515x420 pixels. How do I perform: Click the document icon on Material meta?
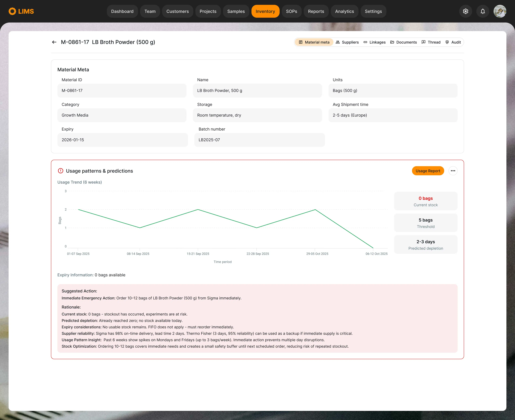click(x=300, y=42)
